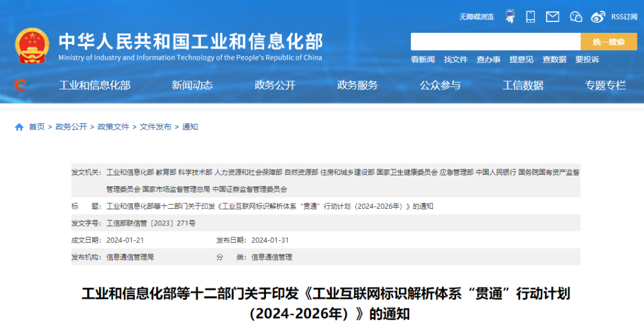
Task: Go to 通知 in breadcrumb
Action: pyautogui.click(x=190, y=127)
